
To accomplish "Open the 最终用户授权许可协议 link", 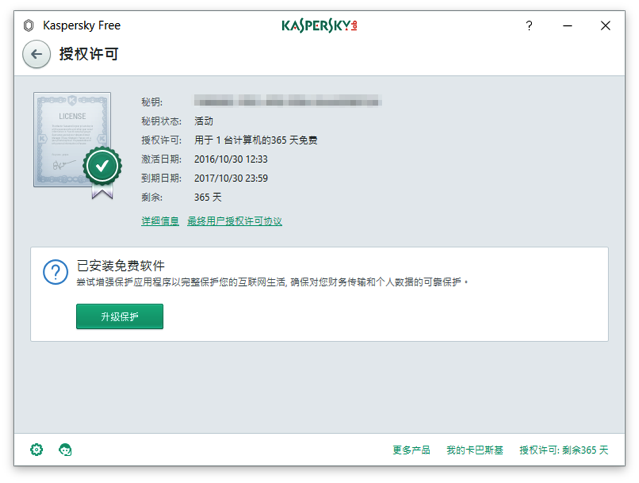I will tap(235, 221).
